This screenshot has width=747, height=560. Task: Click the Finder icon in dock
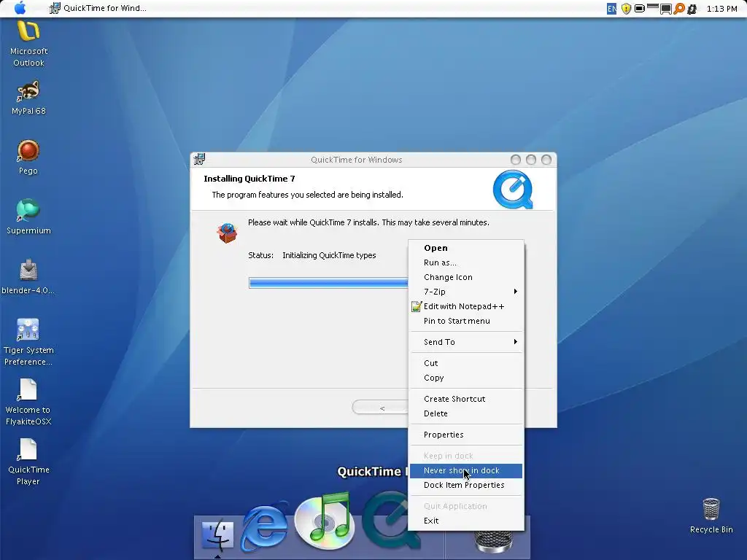(x=217, y=535)
